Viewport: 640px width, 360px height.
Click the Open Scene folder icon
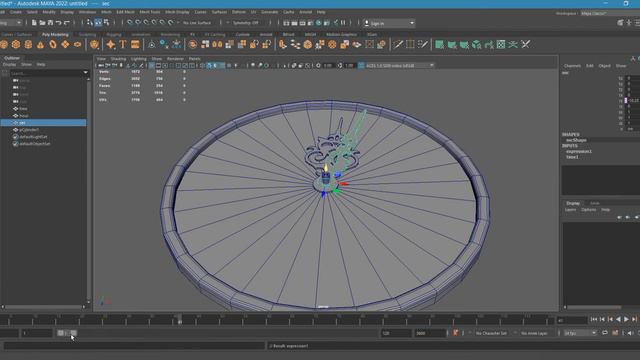(x=42, y=23)
